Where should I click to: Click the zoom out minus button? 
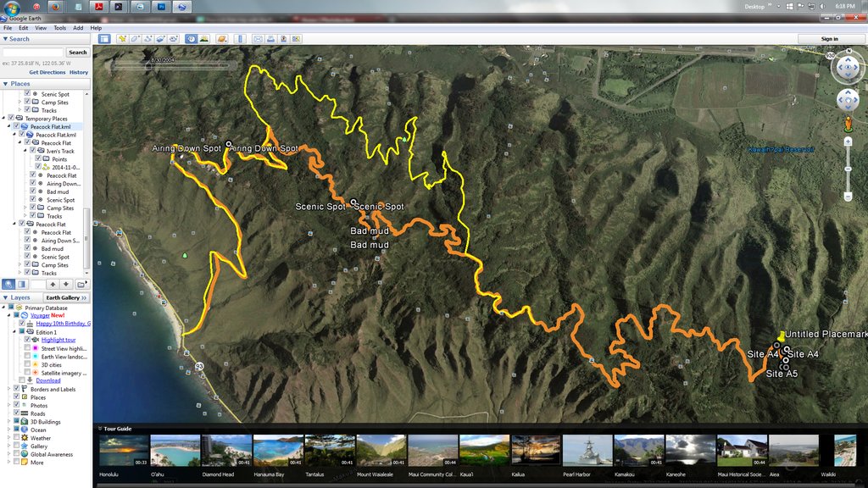(848, 197)
